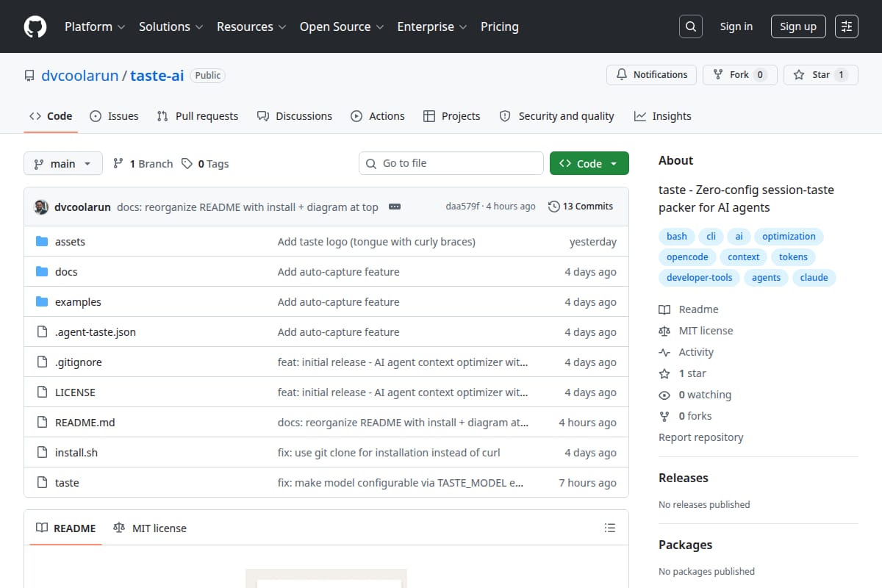Click the assets folder icon
Image resolution: width=882 pixels, height=588 pixels.
point(42,242)
